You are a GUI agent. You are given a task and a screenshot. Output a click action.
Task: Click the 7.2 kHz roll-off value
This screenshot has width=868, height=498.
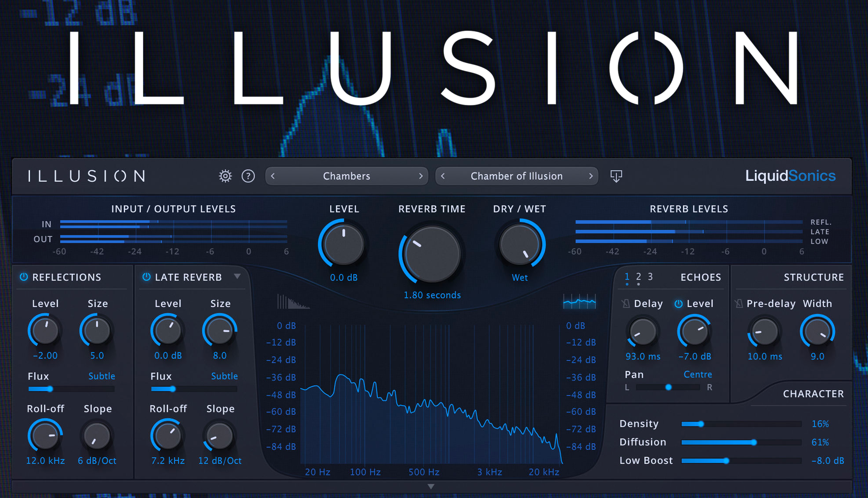click(168, 461)
